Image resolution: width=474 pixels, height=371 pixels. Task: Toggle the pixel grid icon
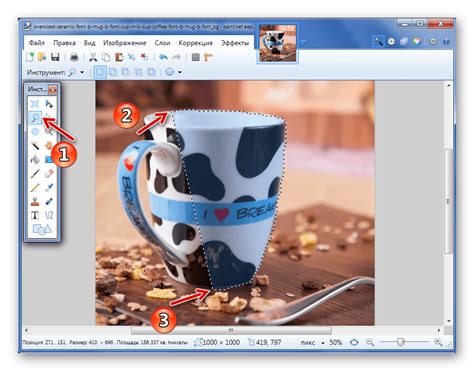[x=196, y=57]
